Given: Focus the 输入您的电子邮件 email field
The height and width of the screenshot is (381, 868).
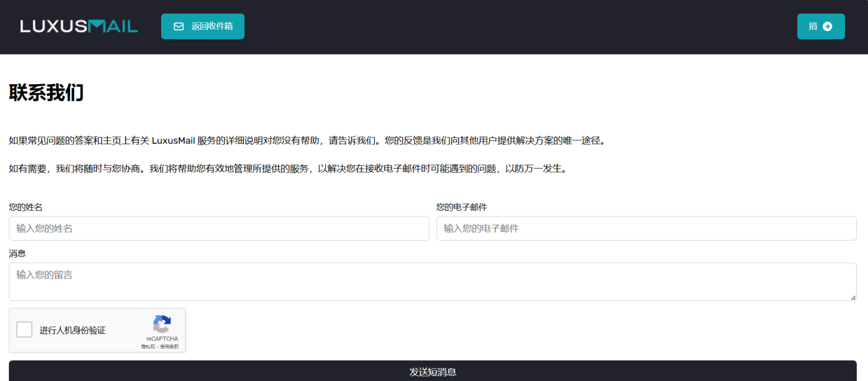Looking at the screenshot, I should pyautogui.click(x=646, y=228).
